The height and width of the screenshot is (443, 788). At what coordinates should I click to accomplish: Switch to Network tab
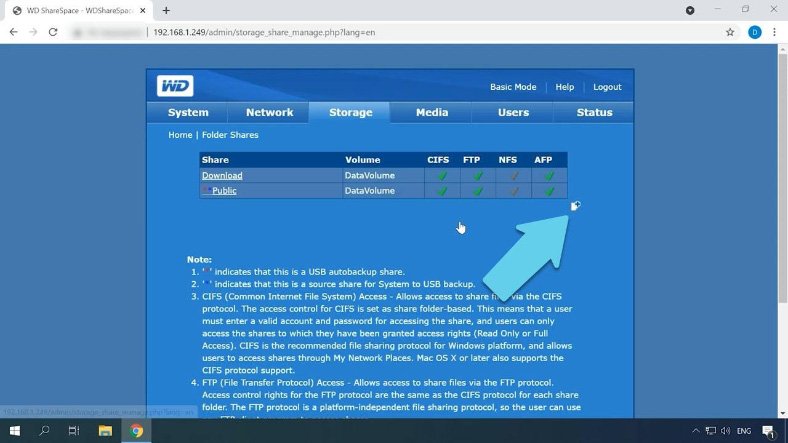[269, 113]
